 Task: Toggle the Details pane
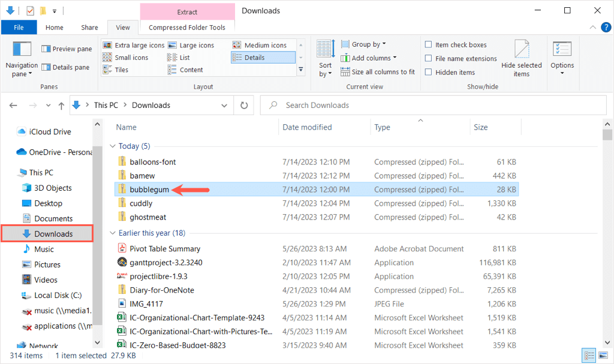[65, 67]
